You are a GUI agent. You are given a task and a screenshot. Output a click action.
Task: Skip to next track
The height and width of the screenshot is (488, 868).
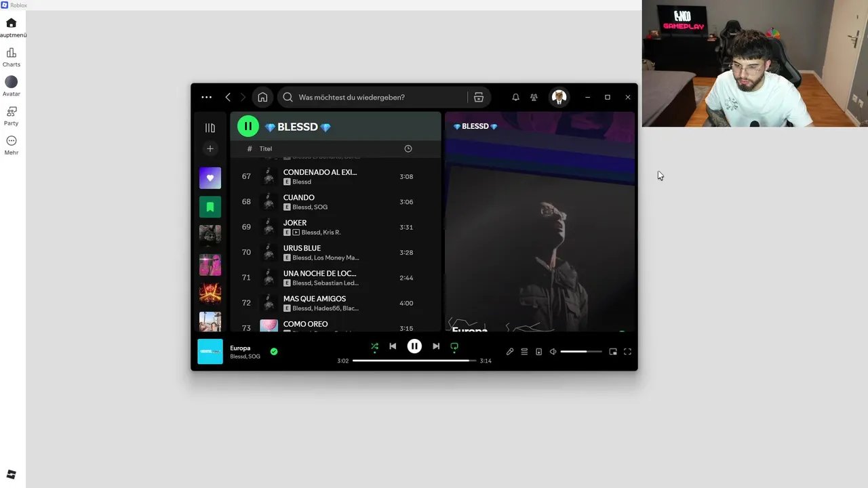tap(436, 346)
